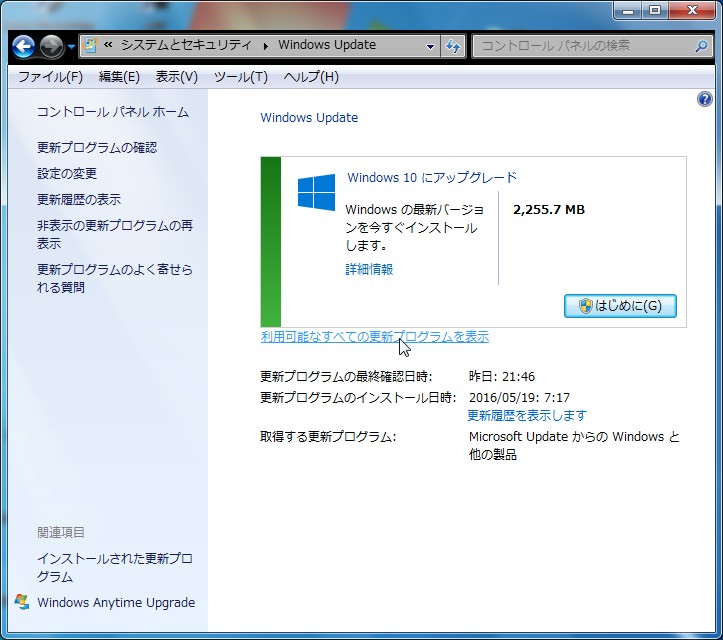Expand the address bar history dropdown

coord(430,46)
